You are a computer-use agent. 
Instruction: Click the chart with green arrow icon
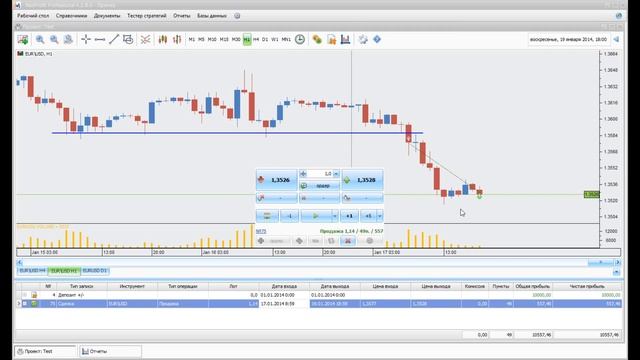23,40
